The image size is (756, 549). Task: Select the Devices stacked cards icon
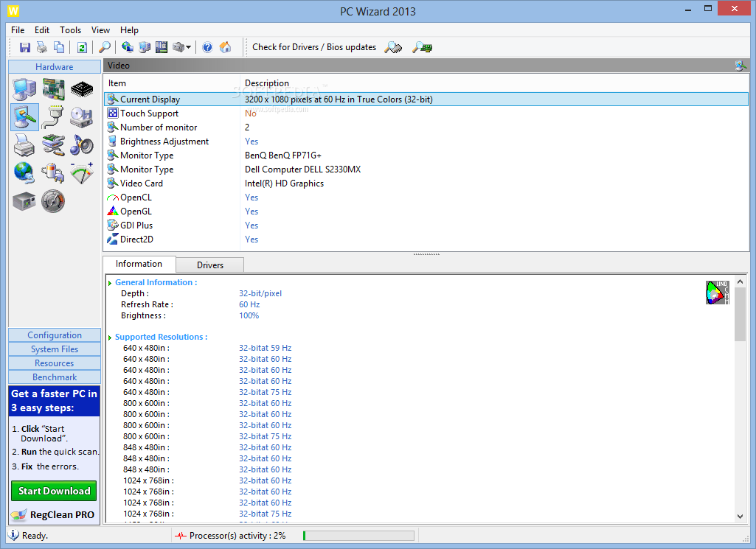54,145
